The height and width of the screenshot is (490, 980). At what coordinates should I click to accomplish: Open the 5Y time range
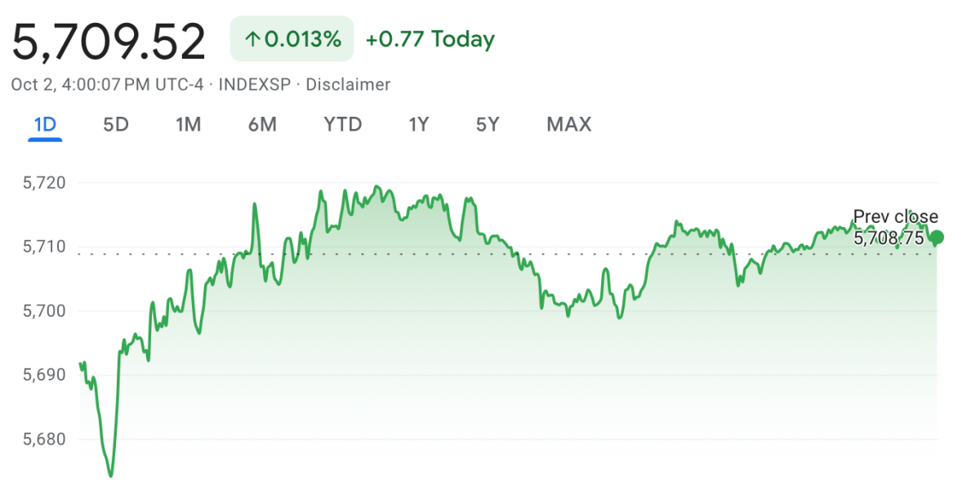pyautogui.click(x=486, y=124)
